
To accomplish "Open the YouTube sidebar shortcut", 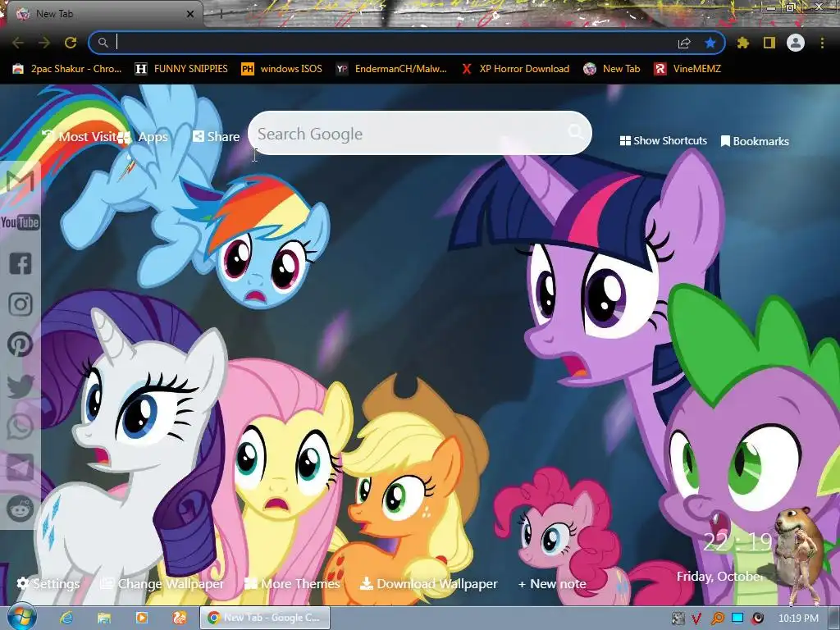I will point(21,221).
